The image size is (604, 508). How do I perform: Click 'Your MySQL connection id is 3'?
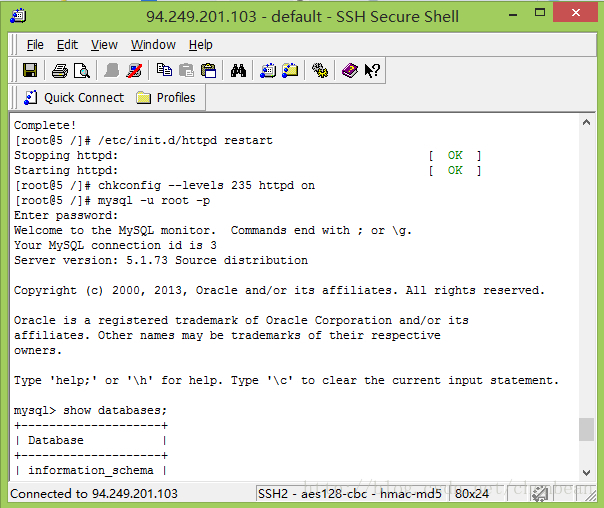click(x=115, y=246)
